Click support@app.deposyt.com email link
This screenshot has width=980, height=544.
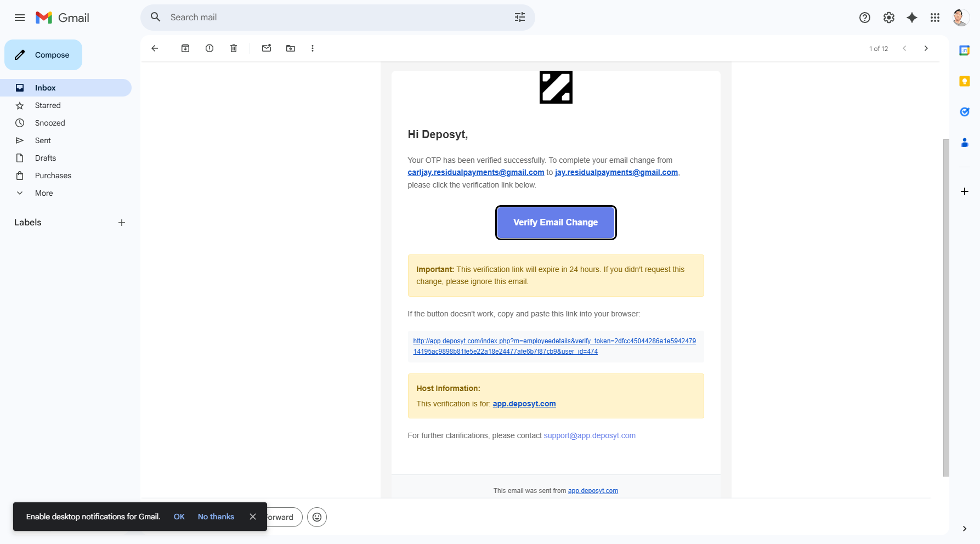tap(590, 435)
